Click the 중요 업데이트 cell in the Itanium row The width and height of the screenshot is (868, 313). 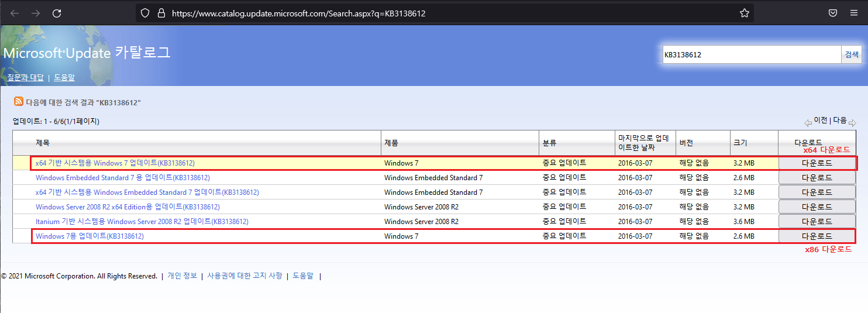pos(564,221)
